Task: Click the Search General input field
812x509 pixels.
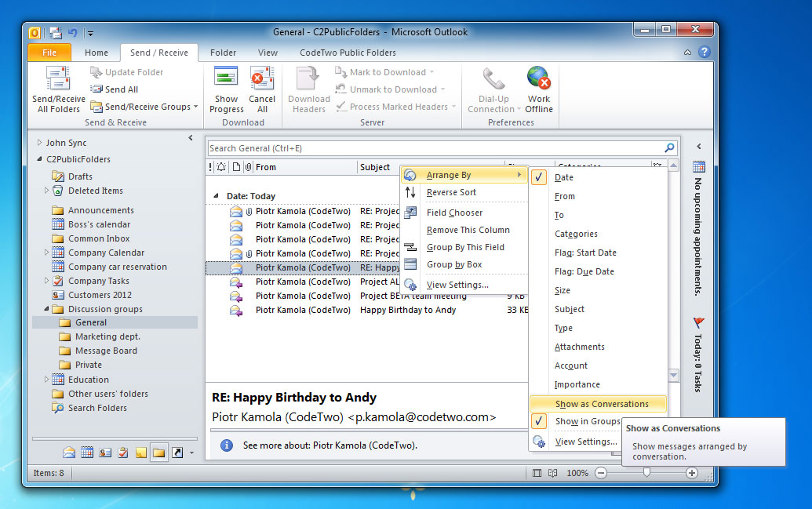Action: click(435, 148)
